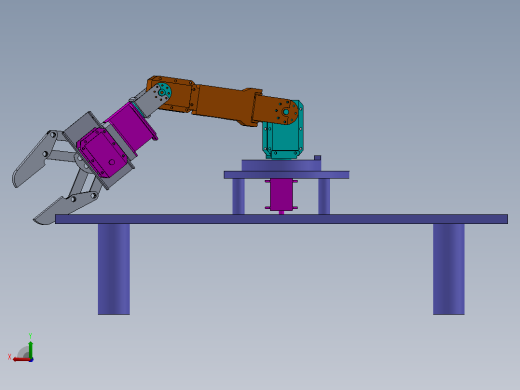520x390 pixels.
Task: Click the red X axis of the orientation triad
Action: [x=21, y=359]
